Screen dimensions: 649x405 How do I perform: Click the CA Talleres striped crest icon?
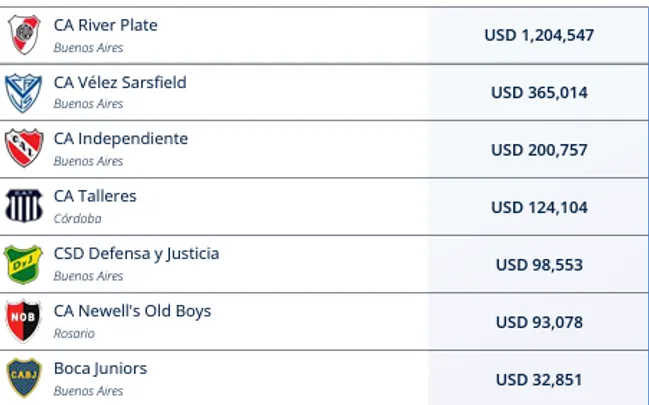tap(24, 206)
